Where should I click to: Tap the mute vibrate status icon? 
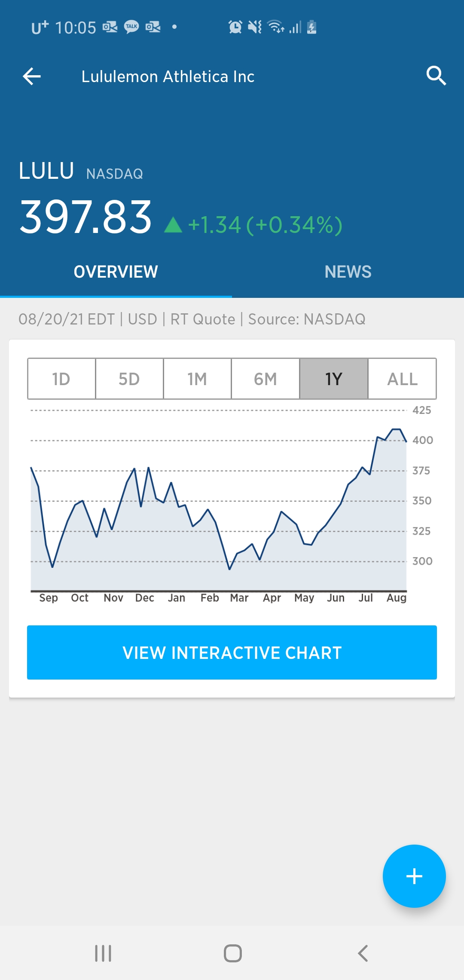255,27
